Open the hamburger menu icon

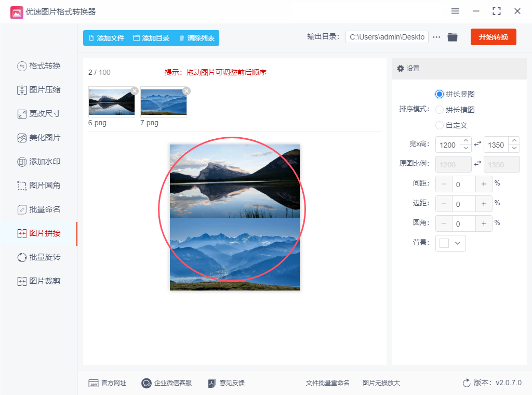[455, 11]
